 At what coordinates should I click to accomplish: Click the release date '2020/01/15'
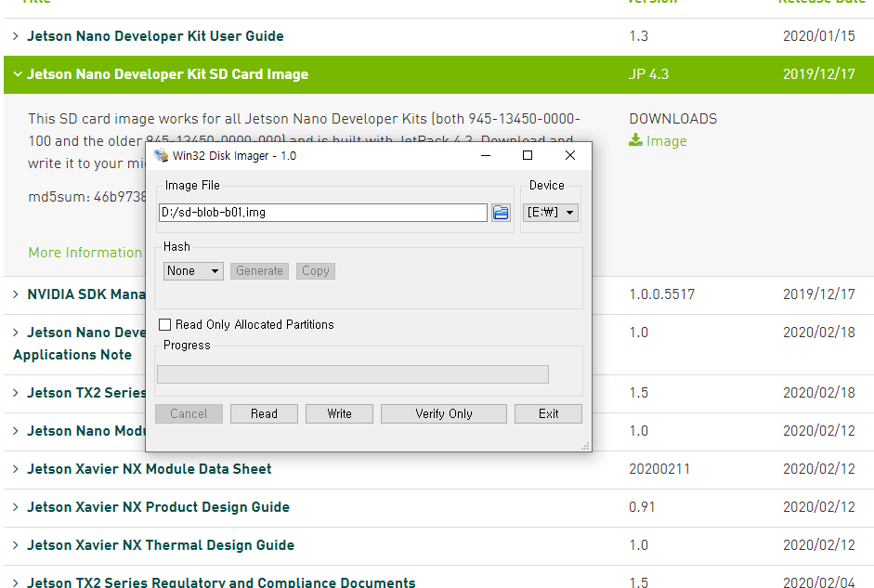click(819, 36)
